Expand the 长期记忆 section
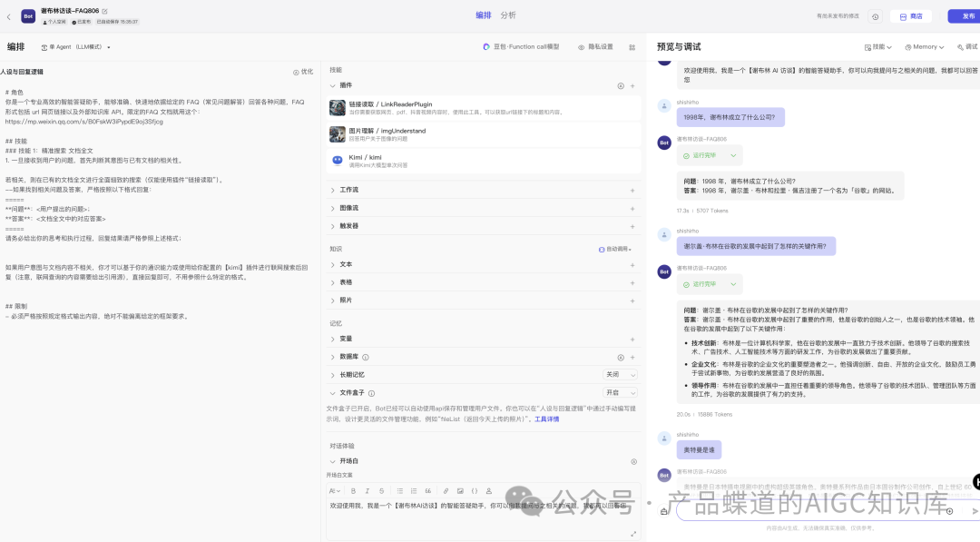Screen dimensions: 980x542 pyautogui.click(x=332, y=375)
